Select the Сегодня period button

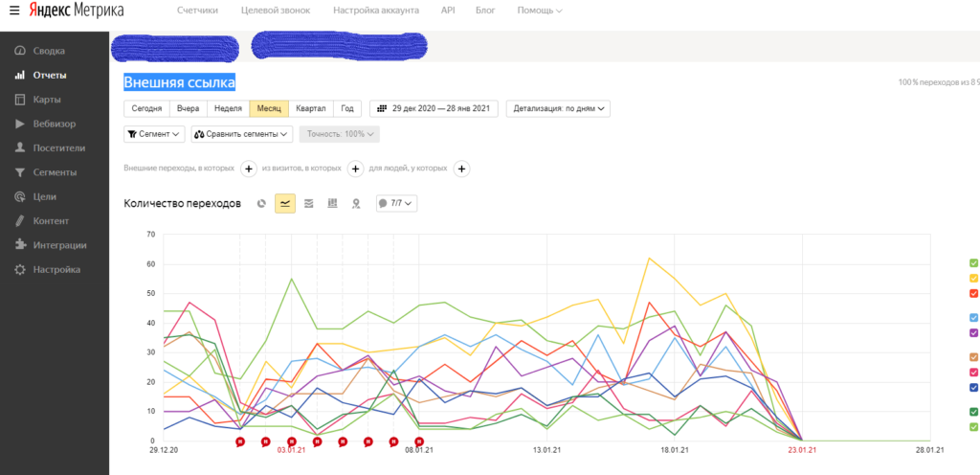(146, 109)
